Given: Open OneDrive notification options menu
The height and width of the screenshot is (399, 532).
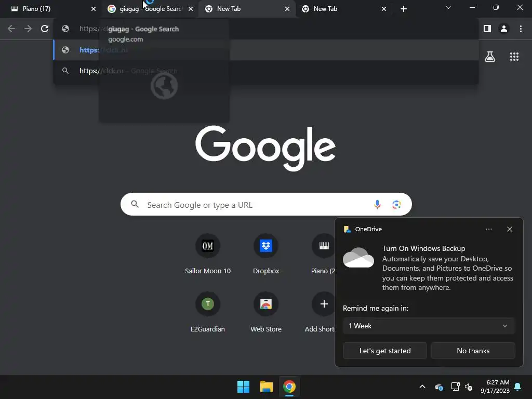Looking at the screenshot, I should click(x=488, y=229).
